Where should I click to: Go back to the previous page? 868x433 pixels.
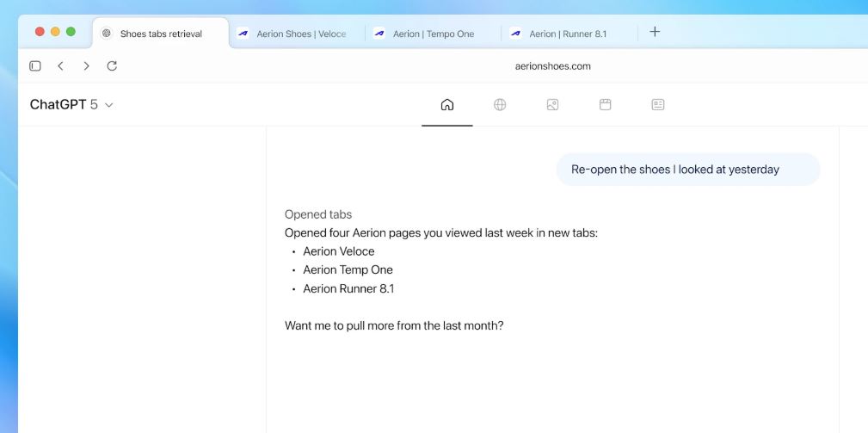click(x=60, y=65)
